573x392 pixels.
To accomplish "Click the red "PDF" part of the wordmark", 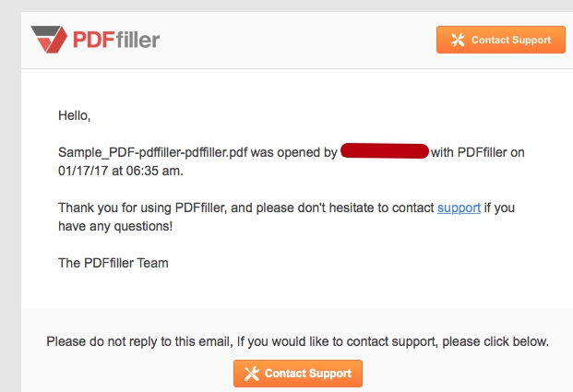I will [x=94, y=40].
